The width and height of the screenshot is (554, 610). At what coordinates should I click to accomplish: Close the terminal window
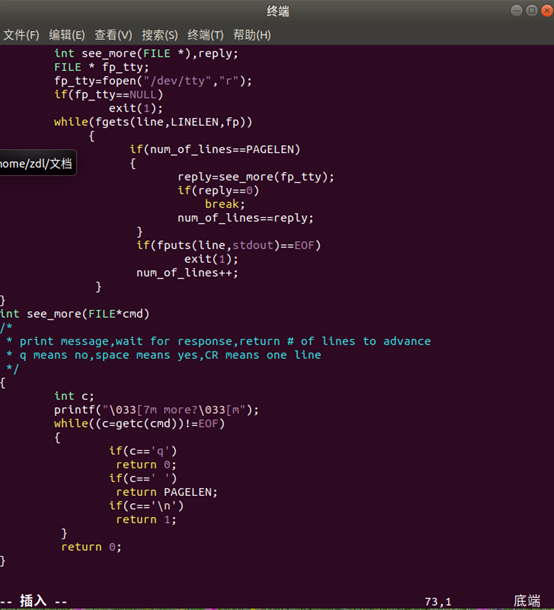click(x=547, y=11)
